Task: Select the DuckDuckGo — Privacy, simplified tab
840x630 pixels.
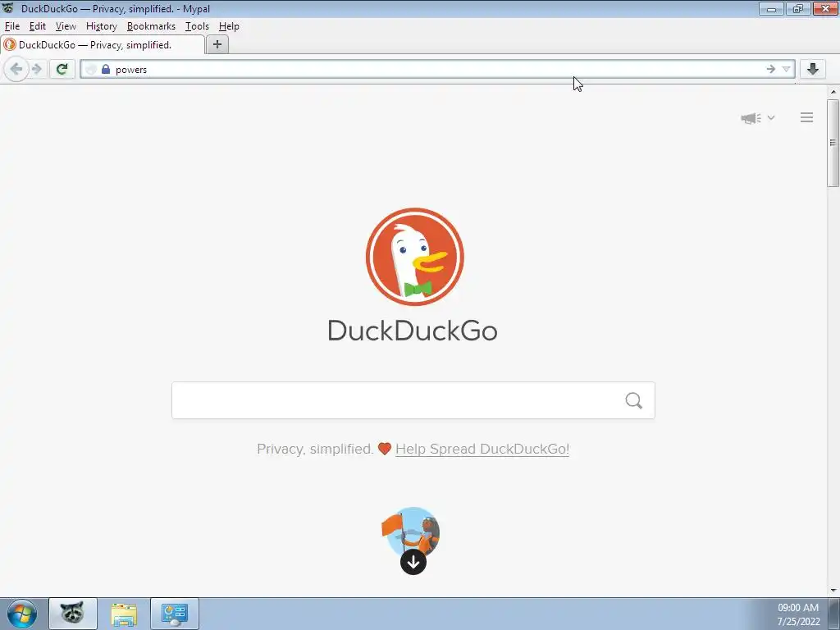Action: coord(103,45)
